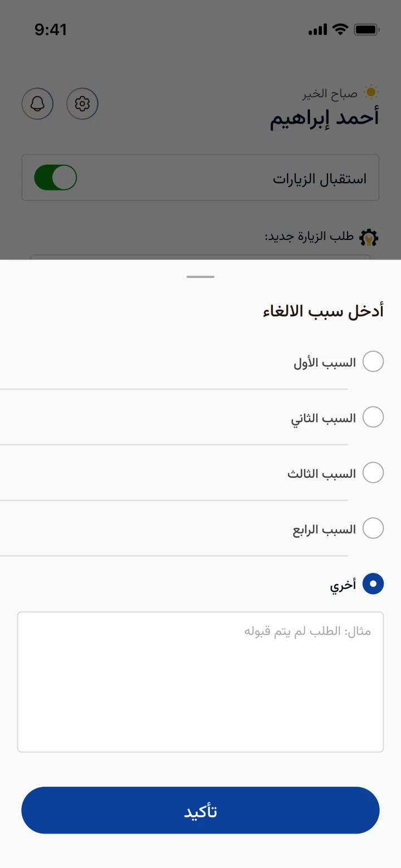Tap the أدخل سبب الالغاء heading

click(x=323, y=311)
